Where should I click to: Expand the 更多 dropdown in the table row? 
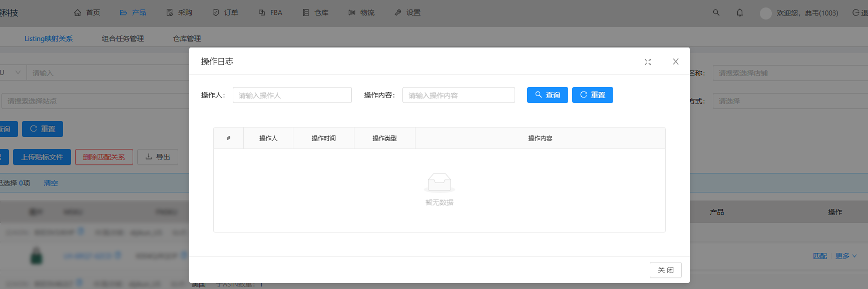tap(845, 256)
